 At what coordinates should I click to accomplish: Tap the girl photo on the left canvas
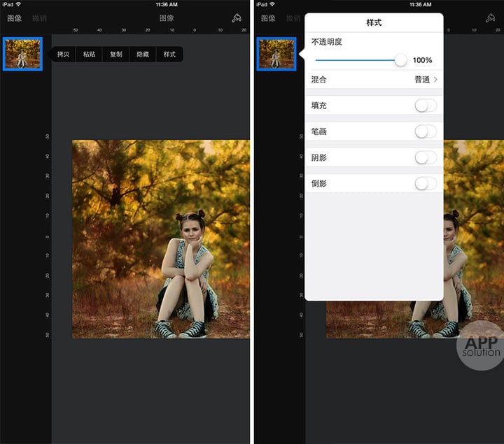coord(160,239)
